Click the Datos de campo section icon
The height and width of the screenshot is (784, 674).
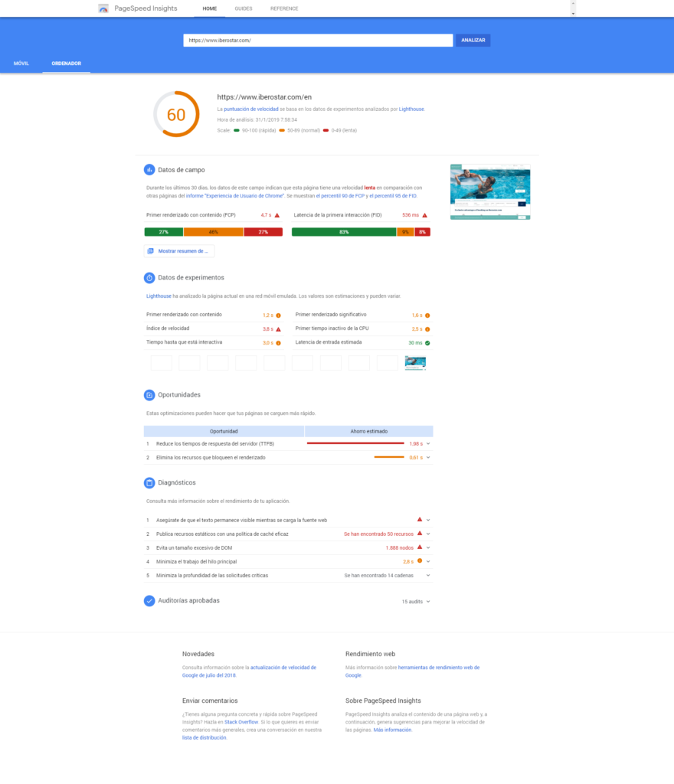click(149, 170)
